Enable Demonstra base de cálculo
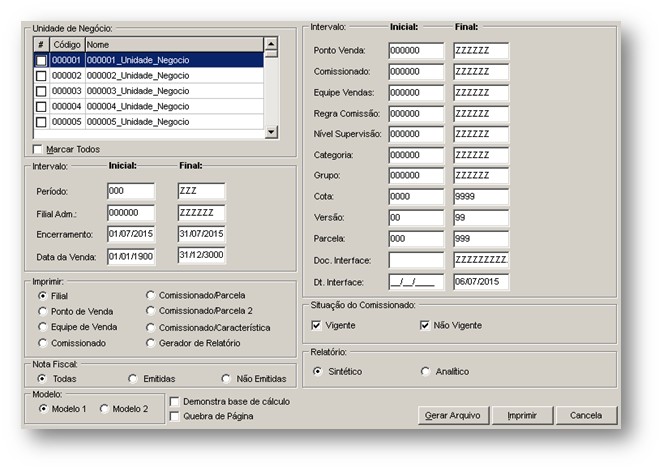 [174, 401]
